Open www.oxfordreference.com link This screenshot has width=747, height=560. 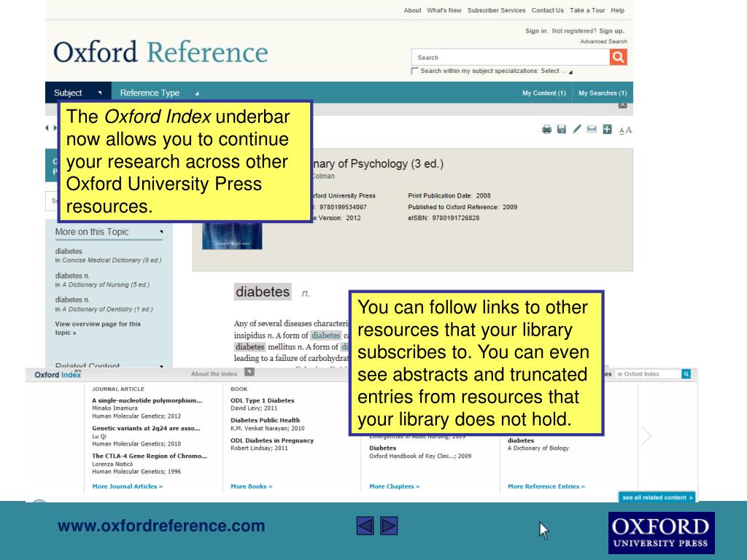[x=161, y=526]
